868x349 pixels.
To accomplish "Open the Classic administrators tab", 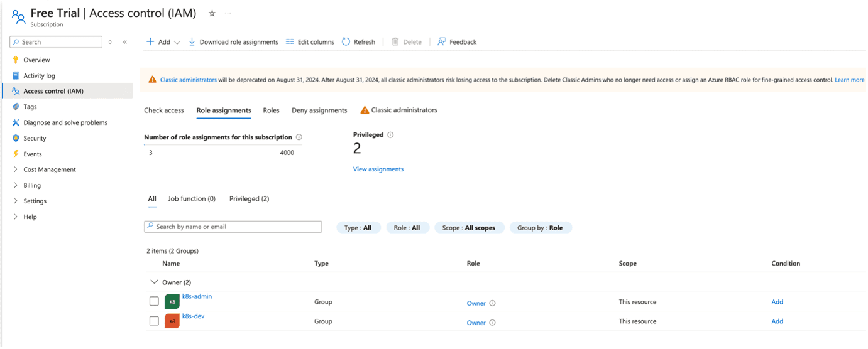I will [398, 110].
